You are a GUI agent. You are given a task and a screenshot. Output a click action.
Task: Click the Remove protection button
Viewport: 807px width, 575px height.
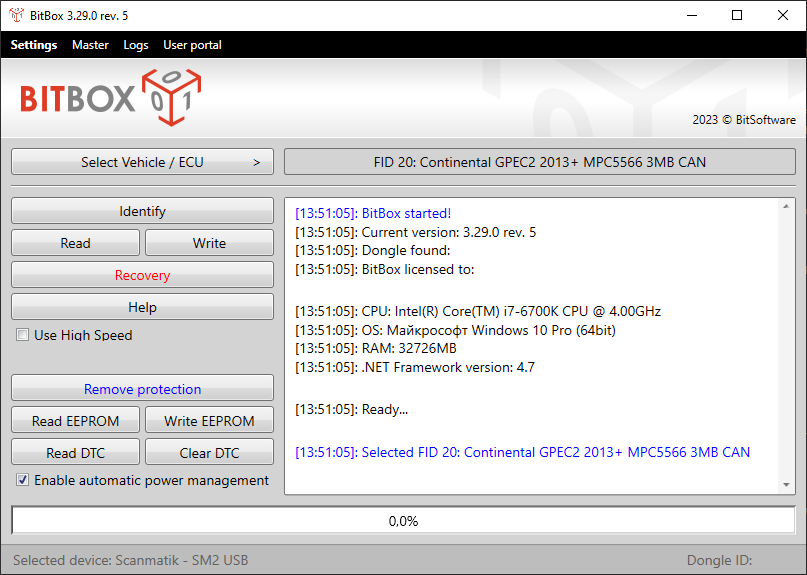coord(143,389)
